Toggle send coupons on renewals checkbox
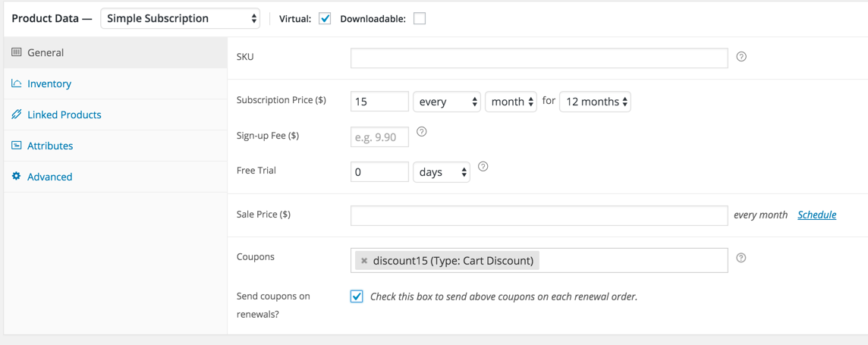Viewport: 868px width, 345px height. pos(357,296)
